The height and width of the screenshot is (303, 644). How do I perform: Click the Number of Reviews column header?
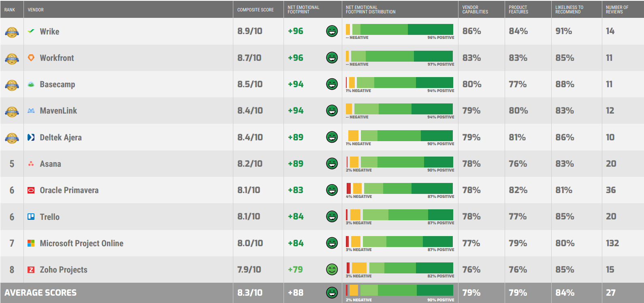617,10
